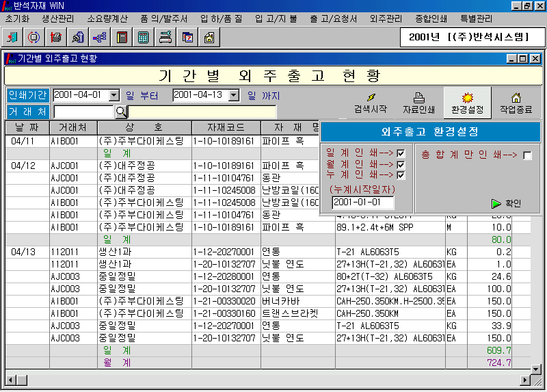Open the calculator toolbar icon
The image size is (547, 392).
(144, 37)
